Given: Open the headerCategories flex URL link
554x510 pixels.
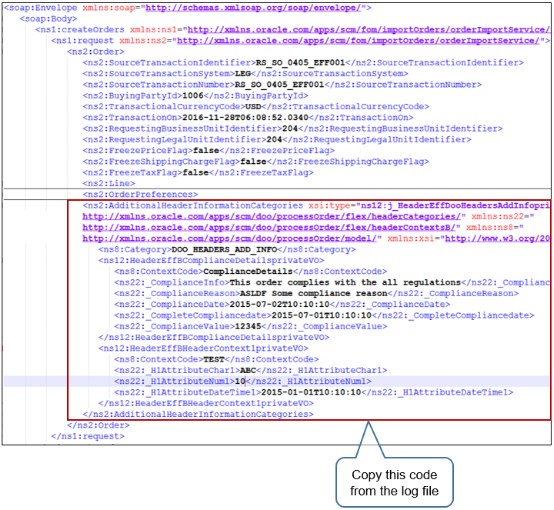Looking at the screenshot, I should click(x=272, y=216).
